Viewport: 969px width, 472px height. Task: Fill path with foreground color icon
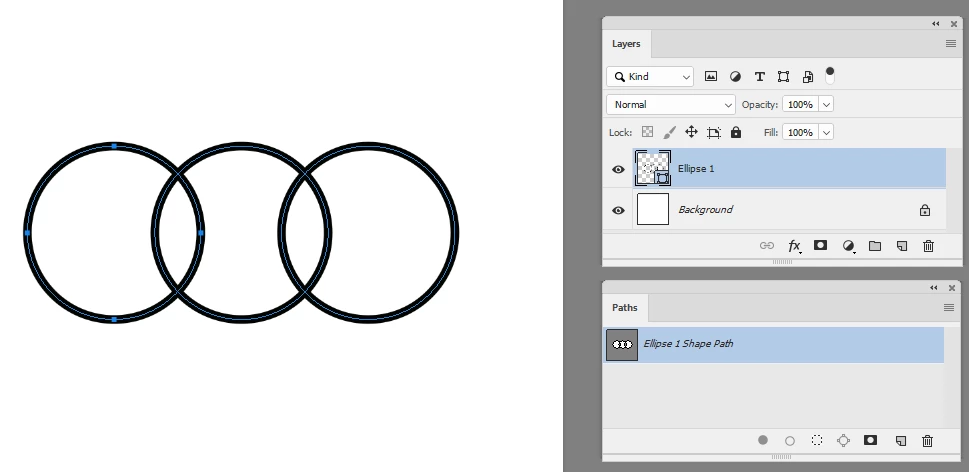(x=763, y=440)
